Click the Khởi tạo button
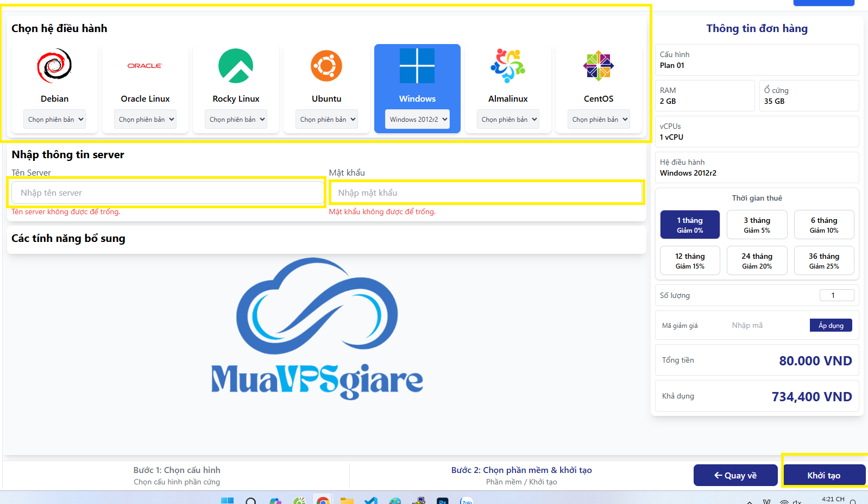Screen dimensions: 868x504 (823, 475)
